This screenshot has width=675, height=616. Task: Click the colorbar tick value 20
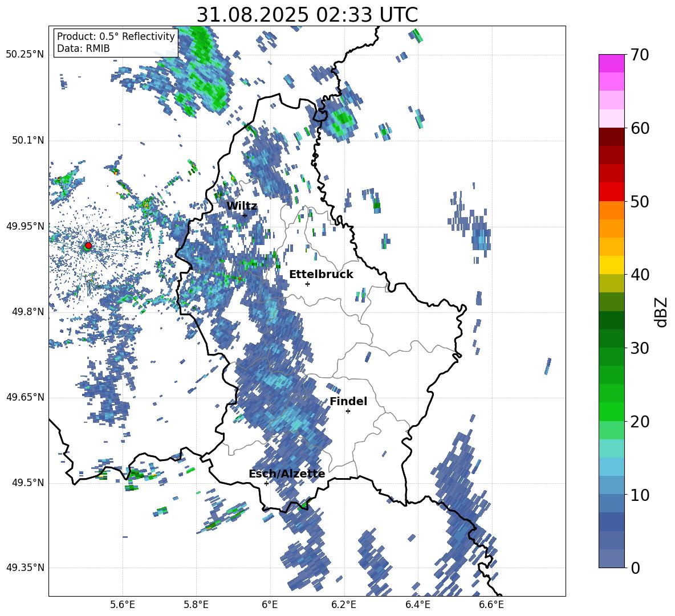point(640,421)
